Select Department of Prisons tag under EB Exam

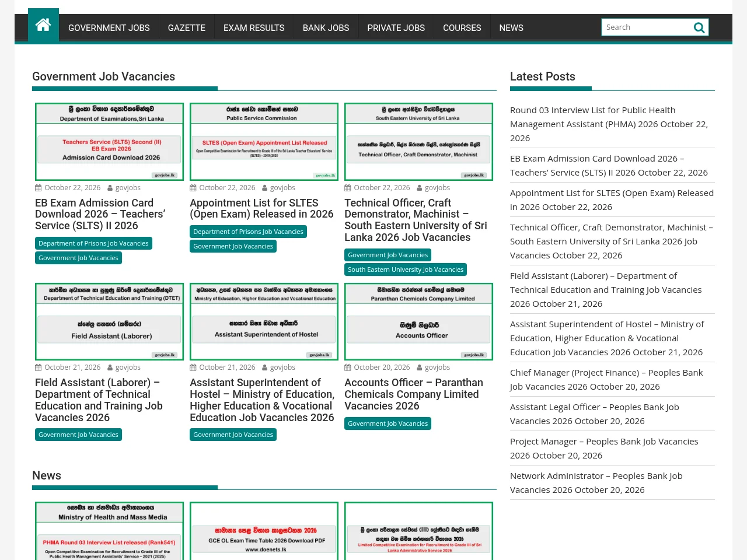tap(93, 243)
